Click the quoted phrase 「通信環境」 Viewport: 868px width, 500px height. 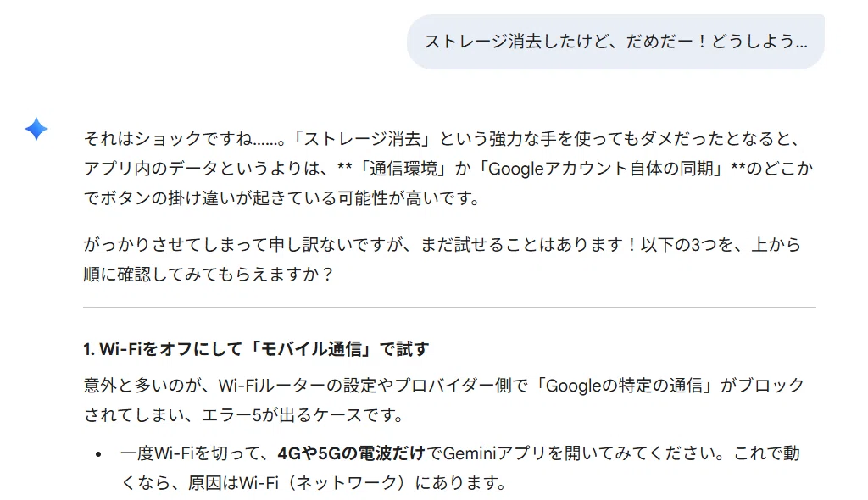click(x=403, y=169)
